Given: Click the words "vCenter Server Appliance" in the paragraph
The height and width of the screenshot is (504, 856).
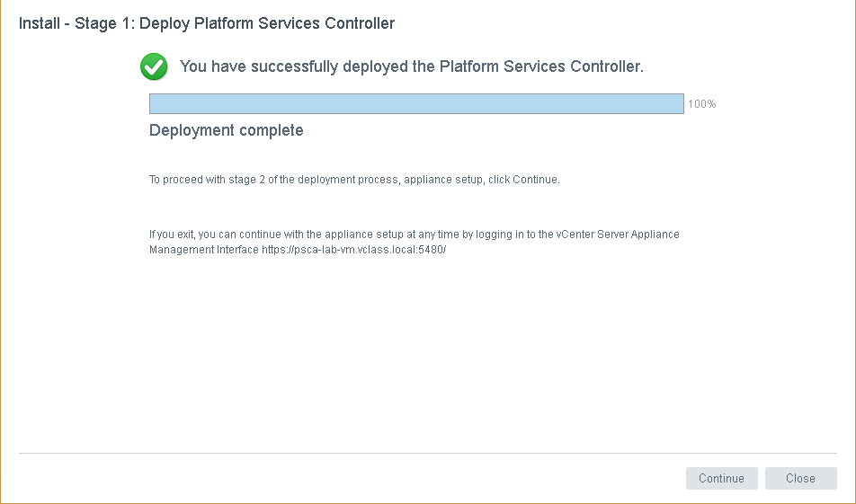Looking at the screenshot, I should pyautogui.click(x=618, y=234).
